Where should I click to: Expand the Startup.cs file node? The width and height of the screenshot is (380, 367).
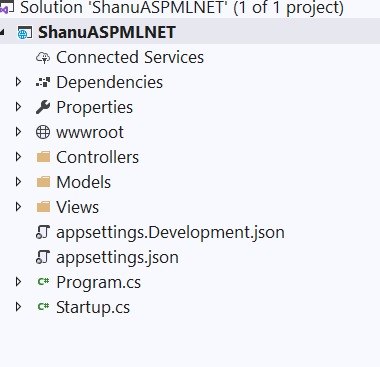pos(18,307)
